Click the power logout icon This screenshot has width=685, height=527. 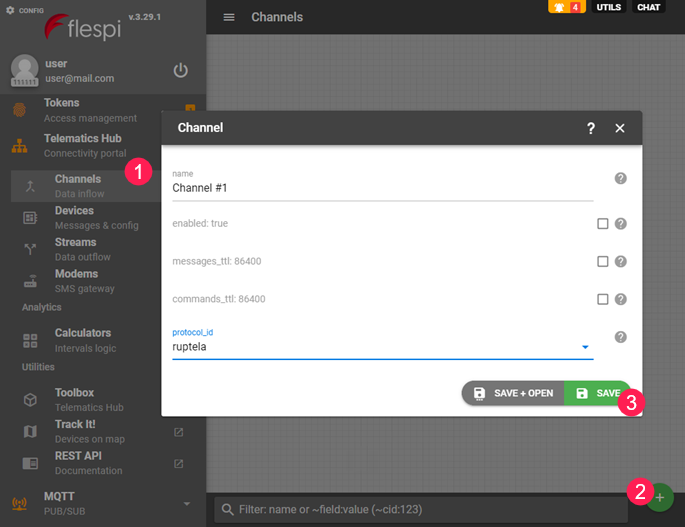click(180, 70)
